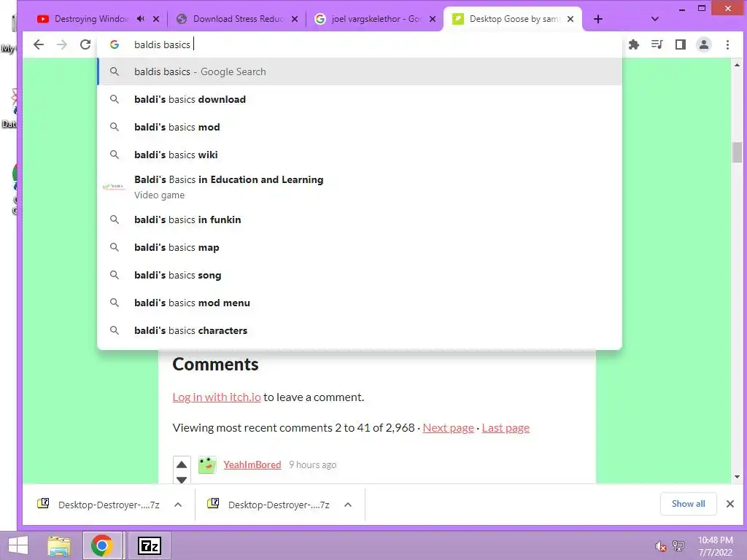The width and height of the screenshot is (747, 560).
Task: Open YeahImBored's profile link
Action: point(252,464)
